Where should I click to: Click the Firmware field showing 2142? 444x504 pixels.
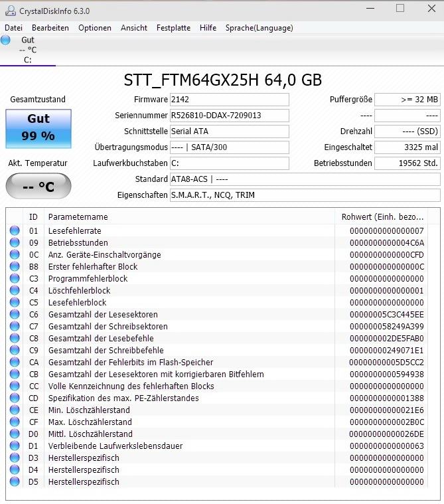pos(230,100)
